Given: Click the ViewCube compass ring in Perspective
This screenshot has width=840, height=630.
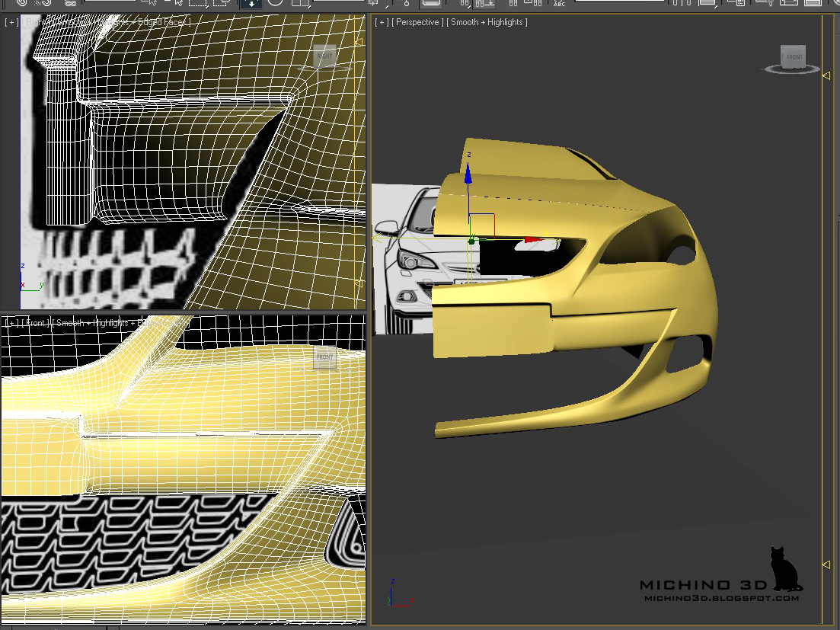Looking at the screenshot, I should tap(792, 69).
